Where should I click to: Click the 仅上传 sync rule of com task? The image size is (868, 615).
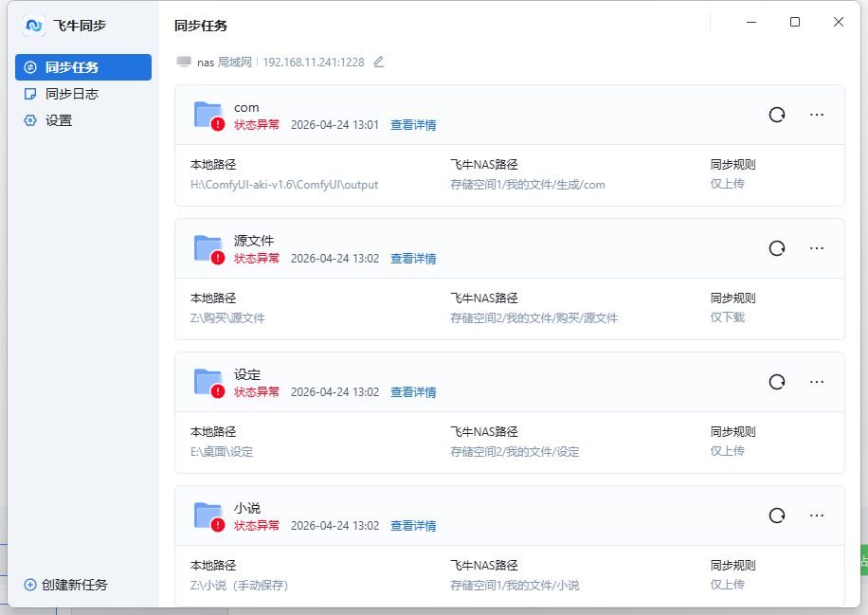(x=728, y=184)
